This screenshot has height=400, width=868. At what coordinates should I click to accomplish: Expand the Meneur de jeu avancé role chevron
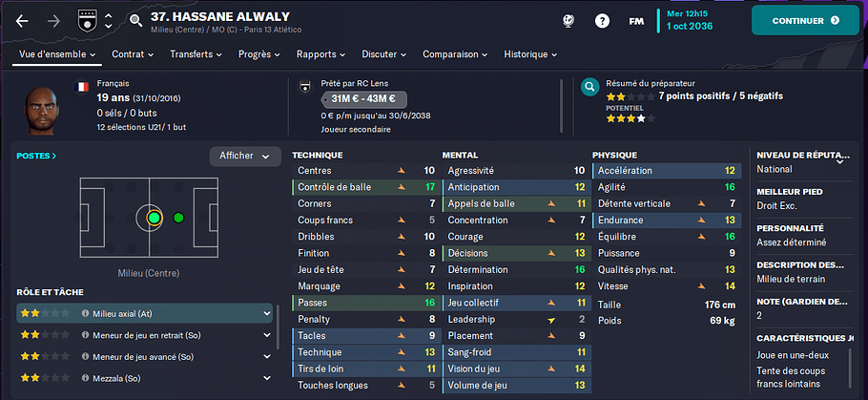click(x=267, y=357)
